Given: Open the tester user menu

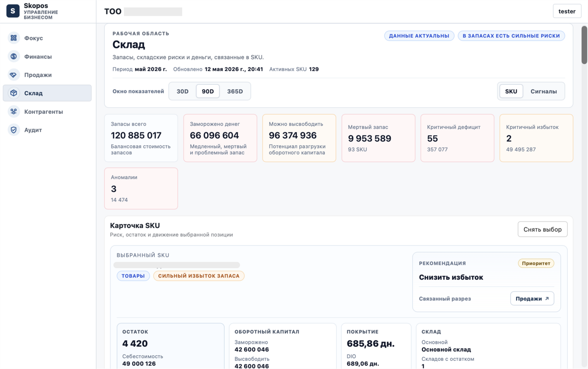Looking at the screenshot, I should (x=567, y=11).
